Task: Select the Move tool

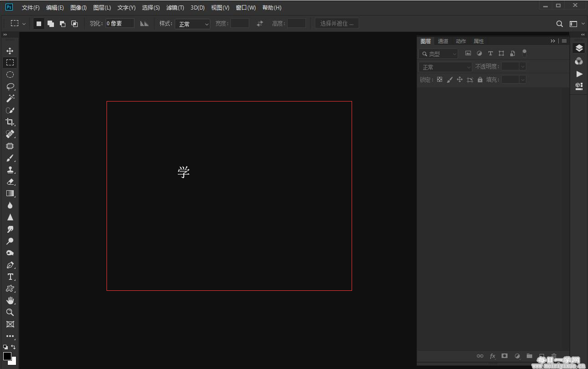Action: coord(10,51)
